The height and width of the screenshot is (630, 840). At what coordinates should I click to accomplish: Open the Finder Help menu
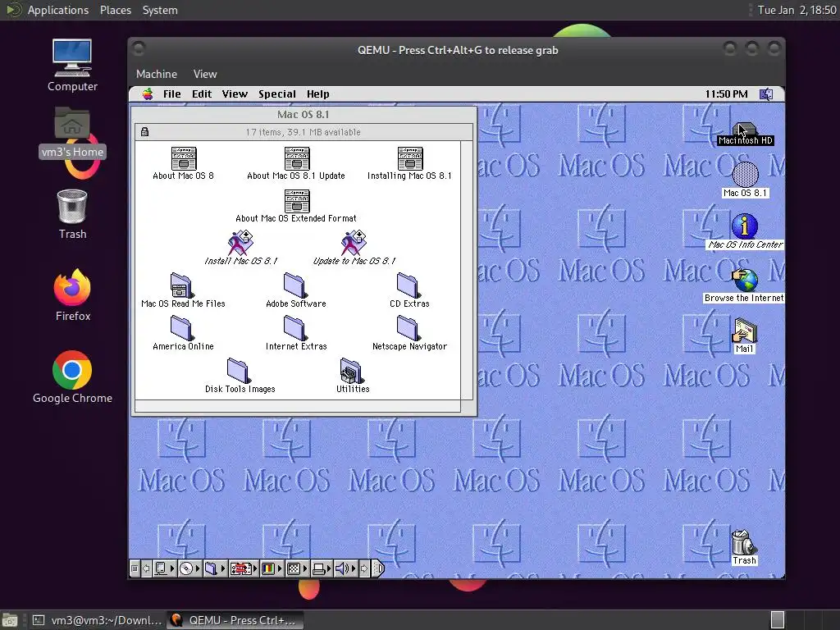(x=318, y=94)
